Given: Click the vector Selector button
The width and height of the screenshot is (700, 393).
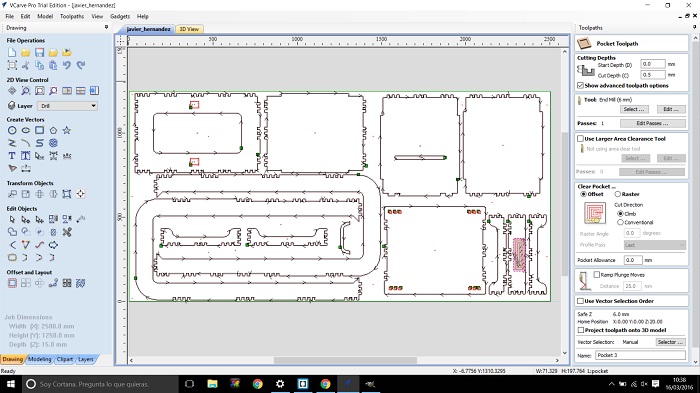Looking at the screenshot, I should click(670, 342).
